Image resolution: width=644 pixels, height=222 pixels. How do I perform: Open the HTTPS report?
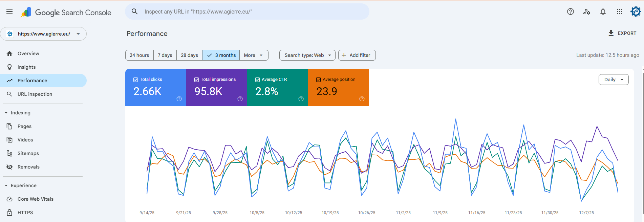tap(43, 213)
